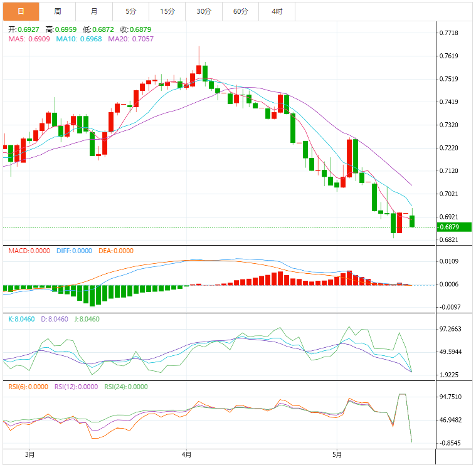Click the green 0.6879 current price tag

click(x=454, y=227)
